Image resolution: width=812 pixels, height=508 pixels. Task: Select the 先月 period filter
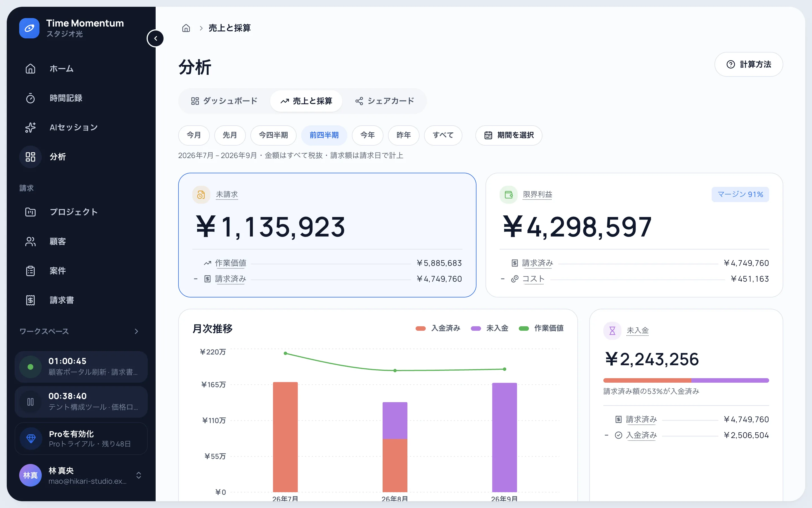pos(230,135)
